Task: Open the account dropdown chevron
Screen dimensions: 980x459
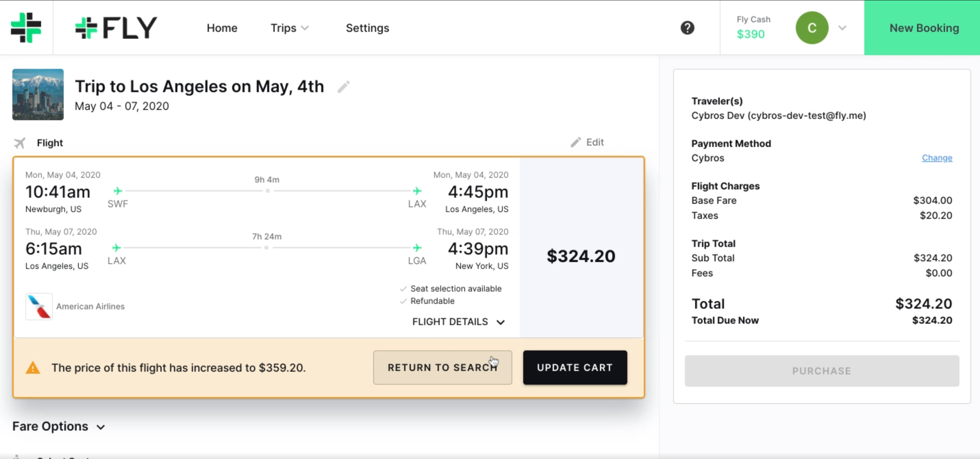Action: pyautogui.click(x=842, y=28)
